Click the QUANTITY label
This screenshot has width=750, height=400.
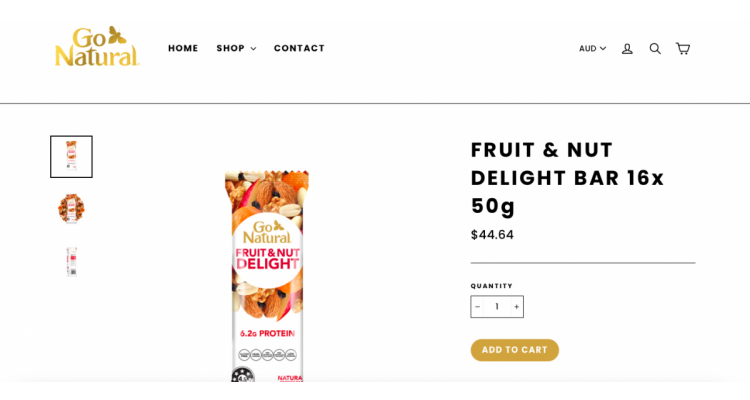point(491,286)
